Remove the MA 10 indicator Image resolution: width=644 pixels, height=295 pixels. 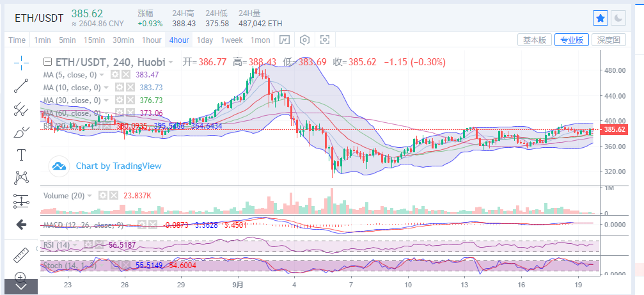pos(130,88)
